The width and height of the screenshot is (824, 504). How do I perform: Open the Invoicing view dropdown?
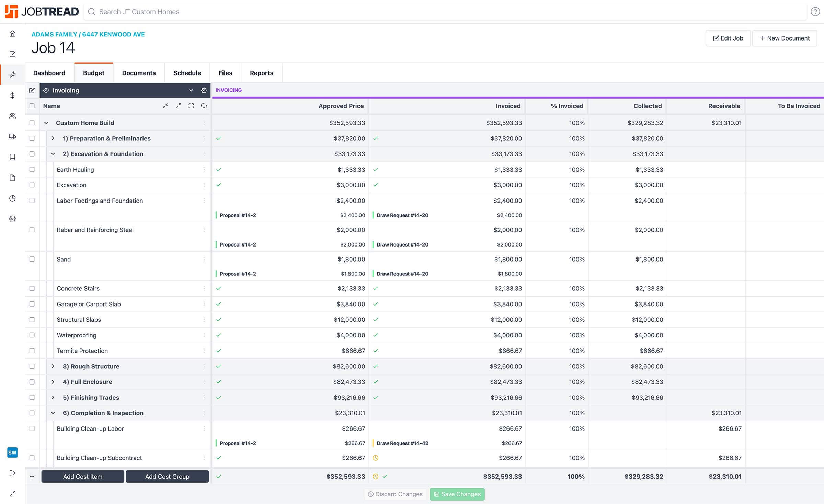coord(191,90)
